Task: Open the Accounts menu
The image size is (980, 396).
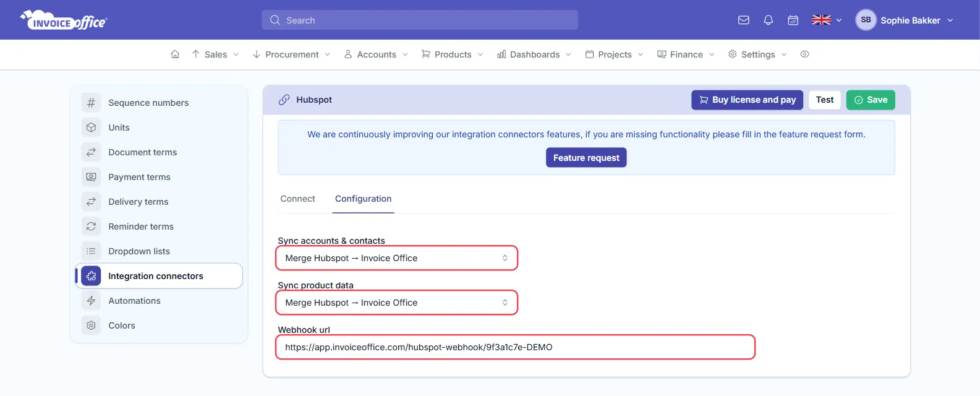Action: click(376, 54)
